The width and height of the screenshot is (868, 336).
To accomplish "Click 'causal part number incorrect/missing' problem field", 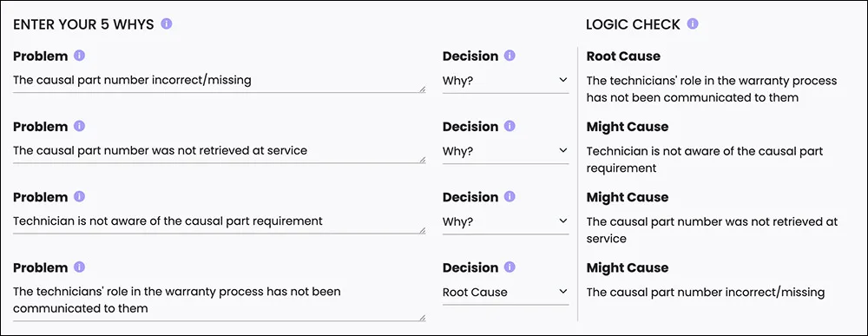I will pyautogui.click(x=220, y=81).
